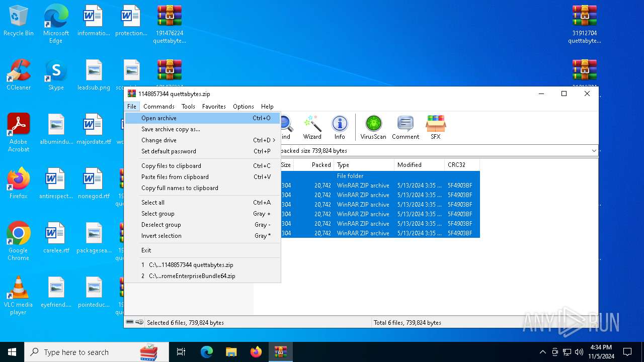
Task: Select VLC media player desktop icon
Action: (19, 296)
